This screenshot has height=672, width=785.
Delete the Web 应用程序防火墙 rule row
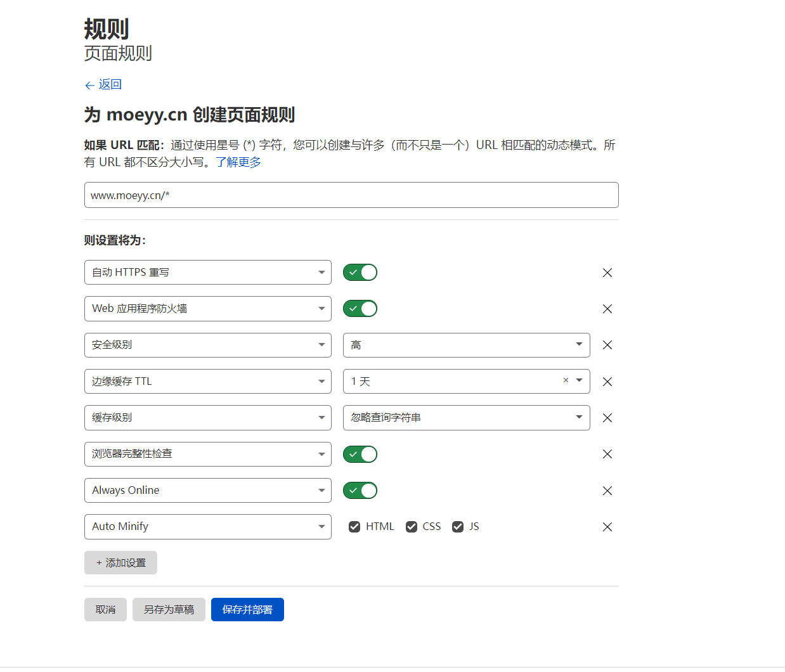click(x=607, y=309)
